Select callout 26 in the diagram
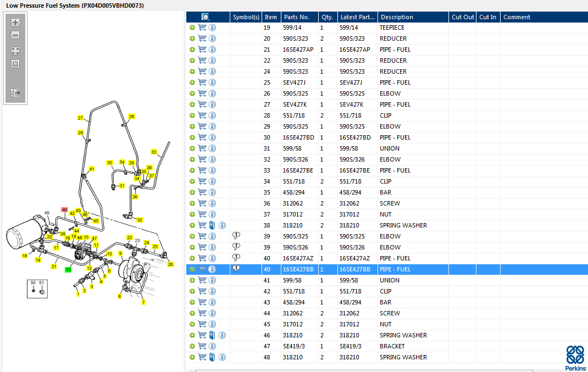Image resolution: width=588 pixels, height=372 pixels. 170,264
